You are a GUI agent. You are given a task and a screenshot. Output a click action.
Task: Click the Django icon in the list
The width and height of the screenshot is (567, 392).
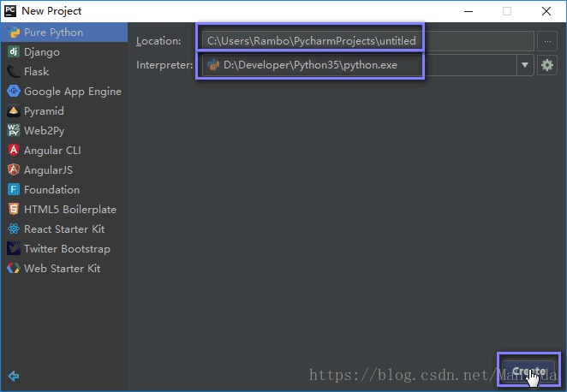(x=14, y=52)
